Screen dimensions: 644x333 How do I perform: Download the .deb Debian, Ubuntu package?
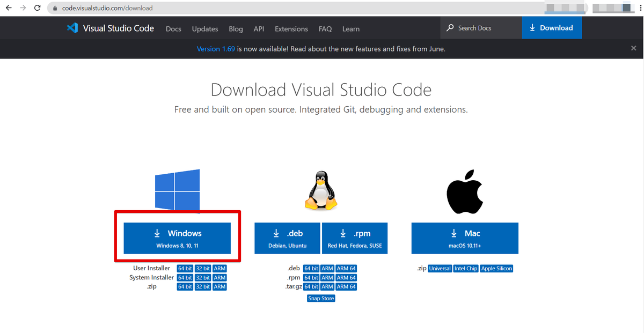pos(287,239)
